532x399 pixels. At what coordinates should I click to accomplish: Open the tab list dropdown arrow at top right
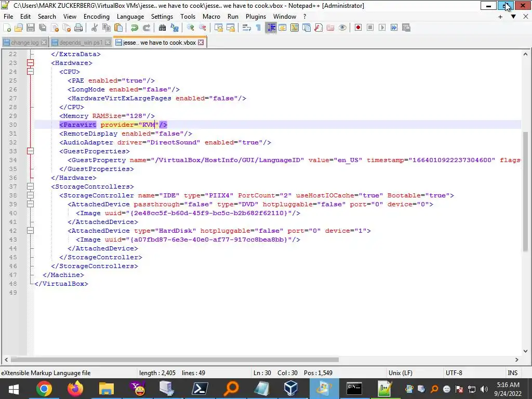[513, 16]
